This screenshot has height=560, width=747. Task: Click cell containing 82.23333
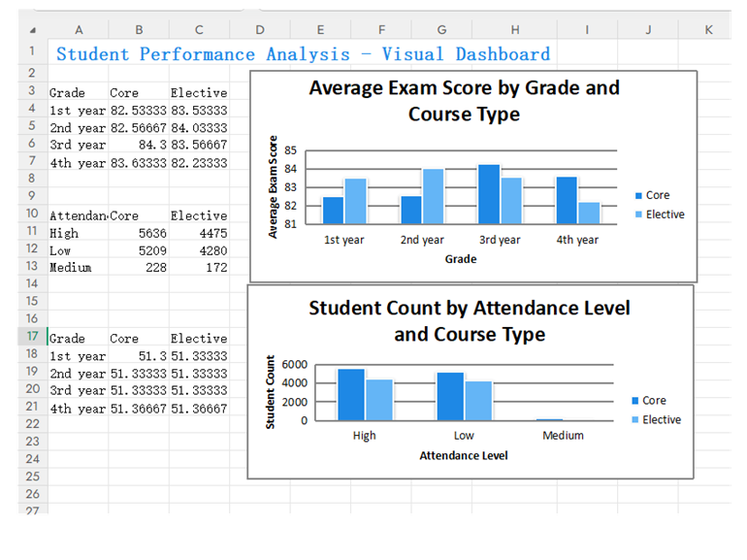pos(199,163)
